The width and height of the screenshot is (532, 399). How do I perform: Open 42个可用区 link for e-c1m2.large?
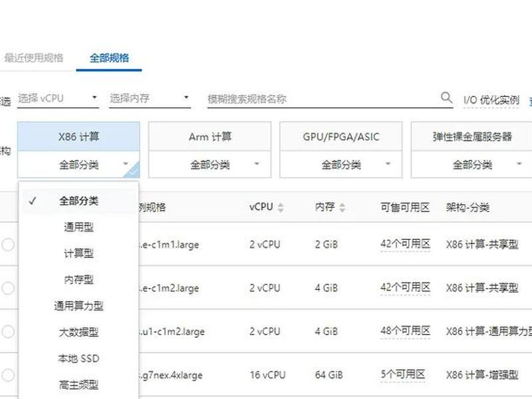coord(405,287)
